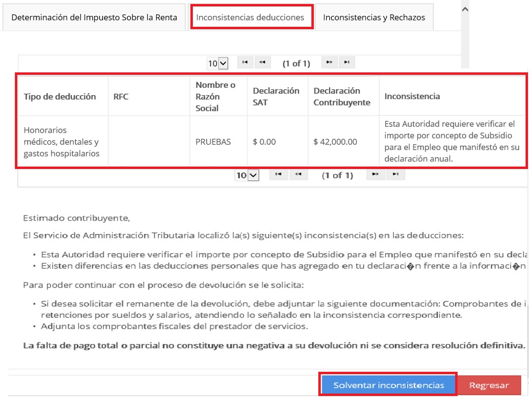Click the scrollbar up arrow

465,9
